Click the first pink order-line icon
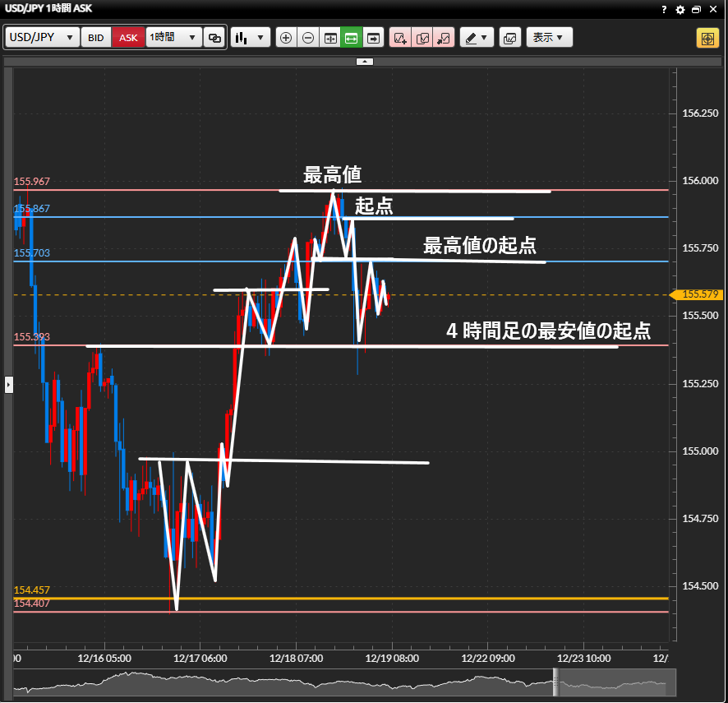 (400, 38)
